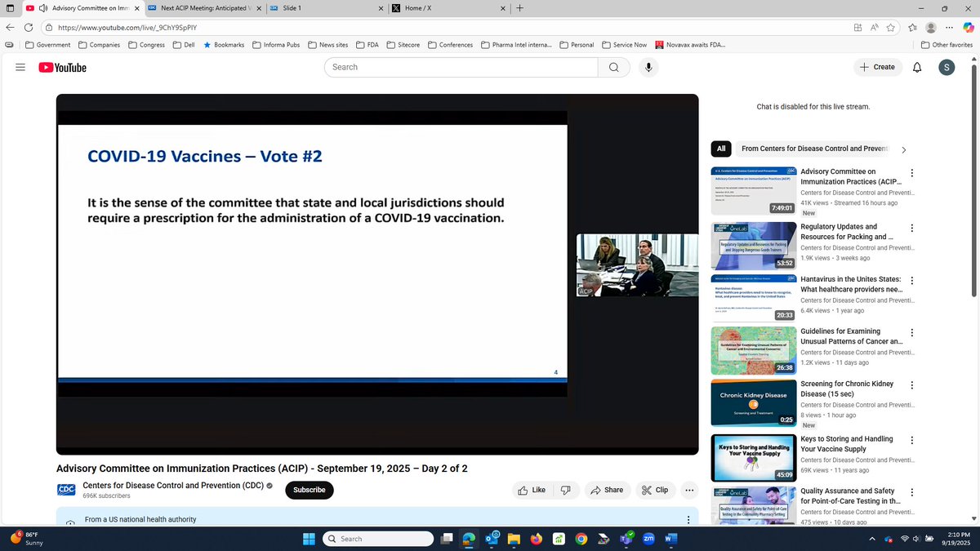This screenshot has width=980, height=551.
Task: Open YouTube notifications bell
Action: 917,67
